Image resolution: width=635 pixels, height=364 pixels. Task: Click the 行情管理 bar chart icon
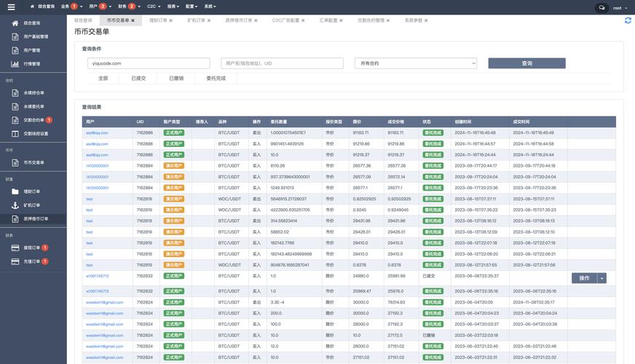pos(15,64)
